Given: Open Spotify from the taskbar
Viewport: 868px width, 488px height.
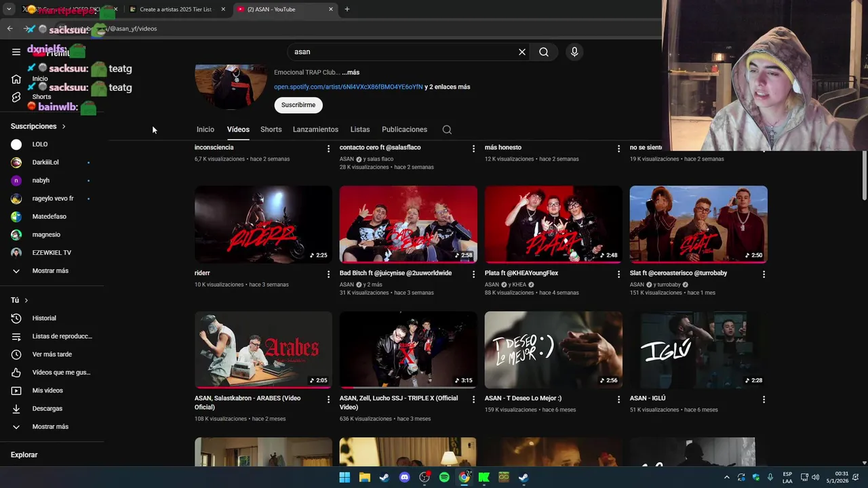Looking at the screenshot, I should click(x=444, y=477).
